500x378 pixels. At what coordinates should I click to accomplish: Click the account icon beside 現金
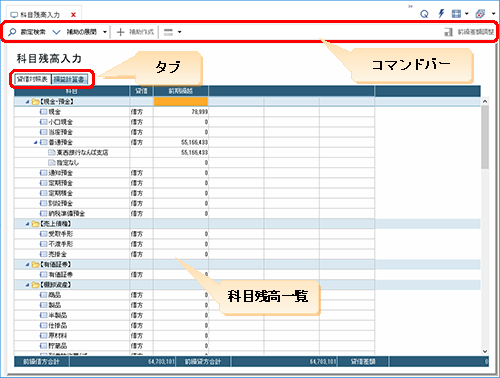43,112
